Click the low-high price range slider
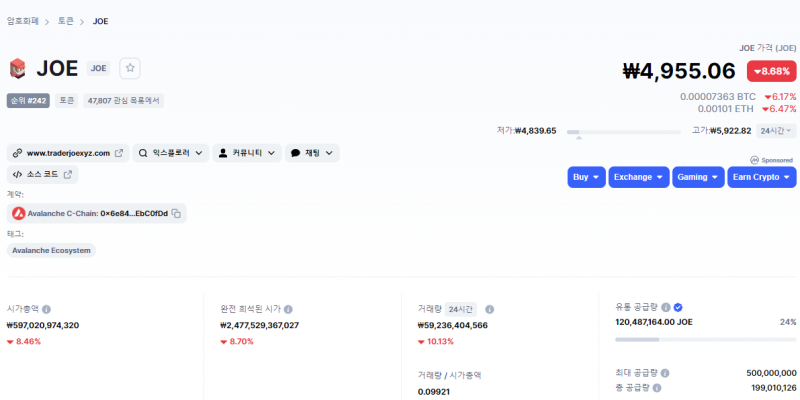 (x=624, y=132)
